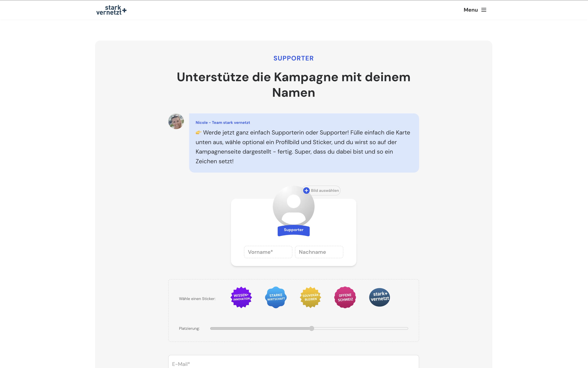Image resolution: width=588 pixels, height=368 pixels.
Task: Click Nicole's profile photo
Action: tap(176, 121)
